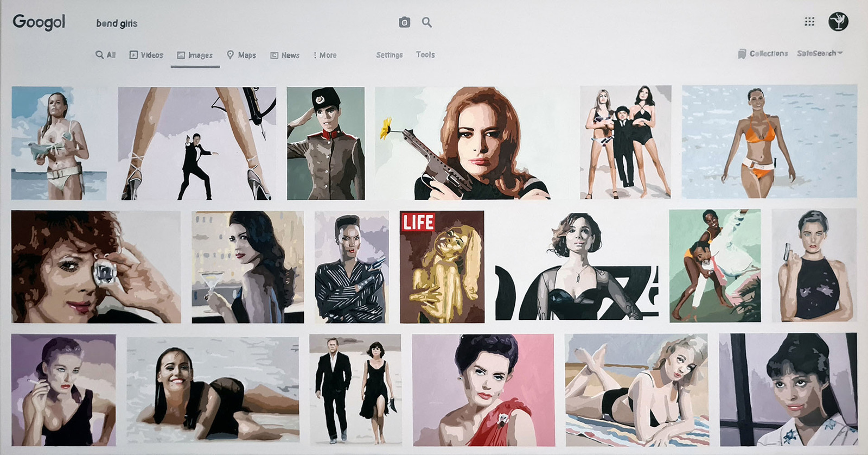868x455 pixels.
Task: Open thumbnail of woman in white bikini on beach
Action: [59, 143]
